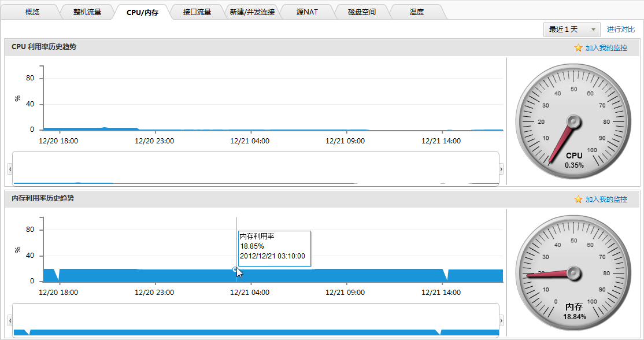The image size is (644, 340).
Task: Switch to the 整机流量 tab
Action: click(87, 12)
